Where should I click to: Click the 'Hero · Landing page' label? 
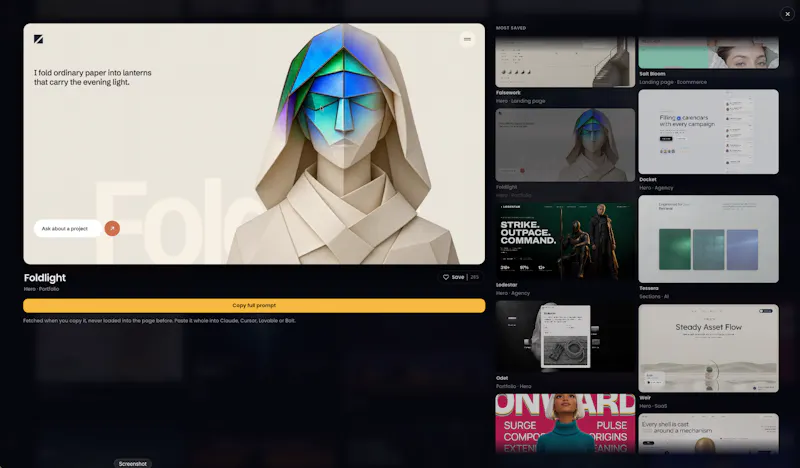520,101
